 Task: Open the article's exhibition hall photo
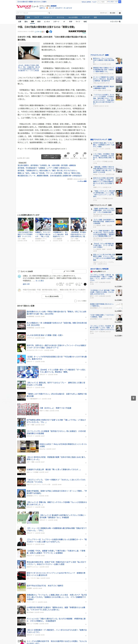[x=29, y=52]
